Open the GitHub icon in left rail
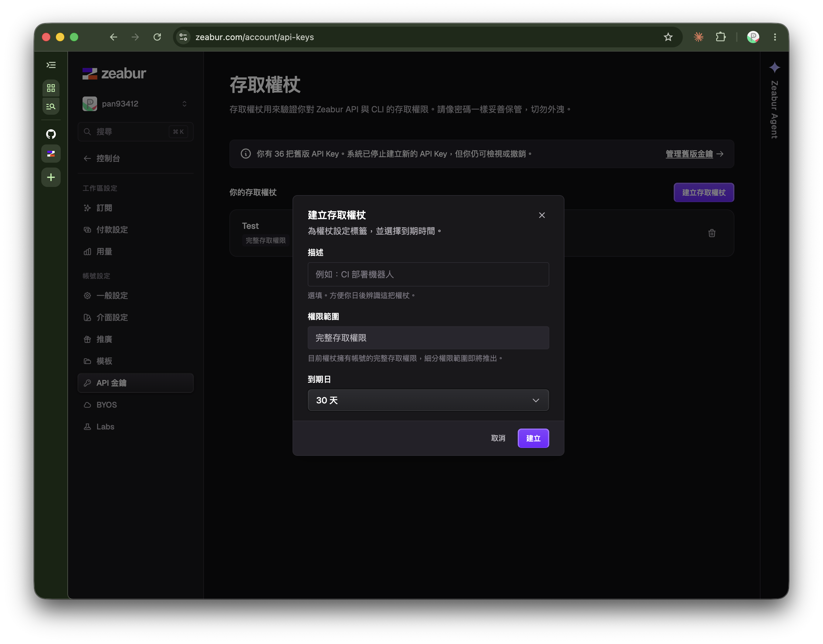This screenshot has height=644, width=823. 51,134
